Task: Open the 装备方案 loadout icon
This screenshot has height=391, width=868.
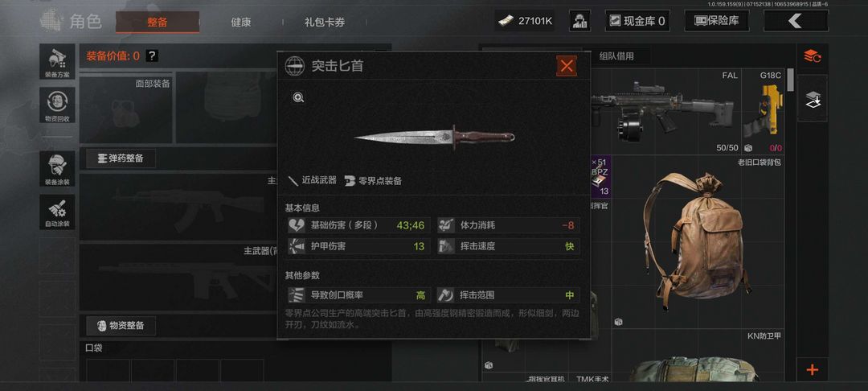Action: click(57, 61)
